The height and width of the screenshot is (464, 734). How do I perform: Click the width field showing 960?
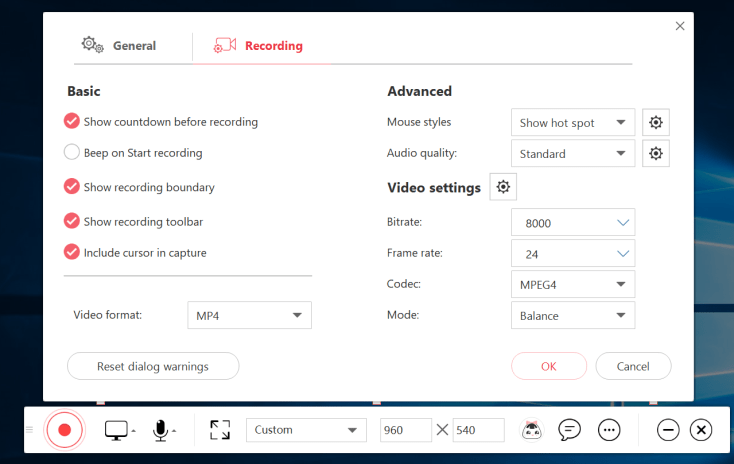[405, 430]
